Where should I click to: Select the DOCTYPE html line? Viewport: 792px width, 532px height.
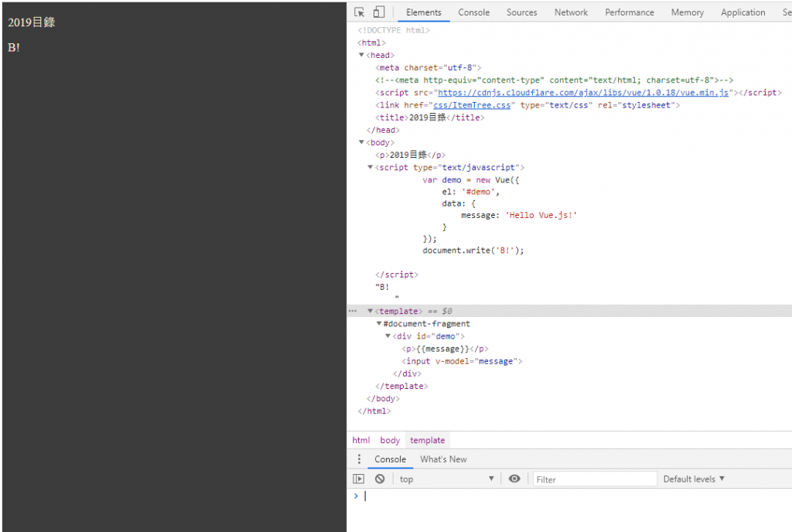coord(394,30)
